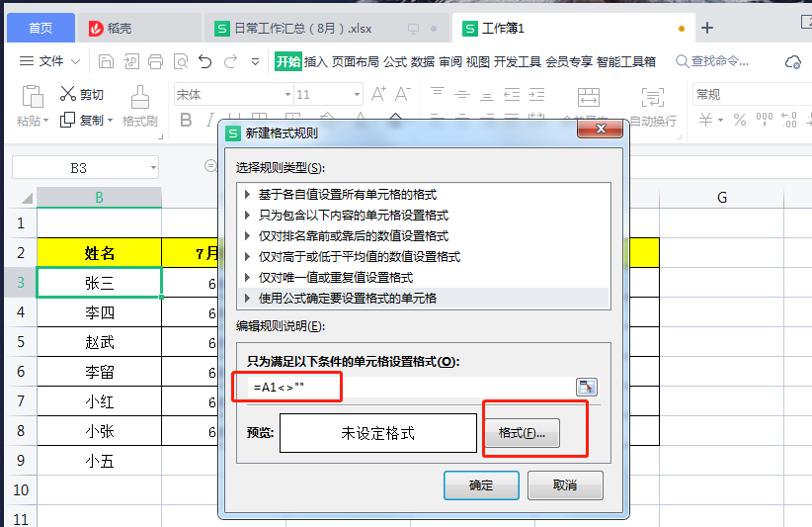
Task: Click the copy icon
Action: tap(67, 120)
